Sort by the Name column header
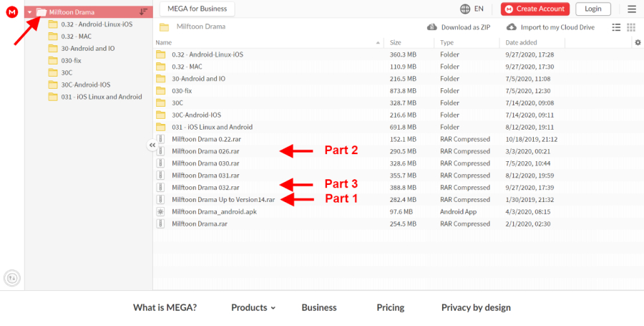 point(164,42)
